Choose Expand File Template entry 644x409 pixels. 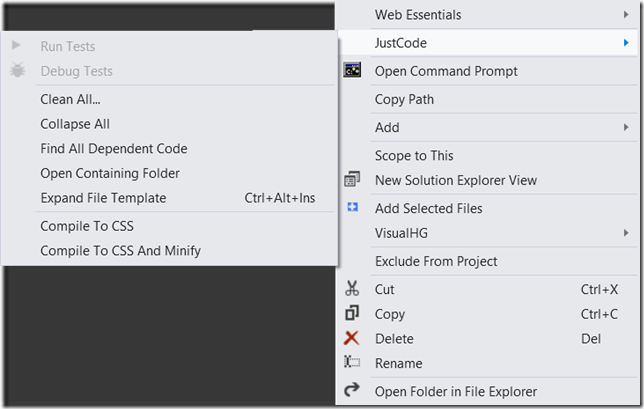103,198
